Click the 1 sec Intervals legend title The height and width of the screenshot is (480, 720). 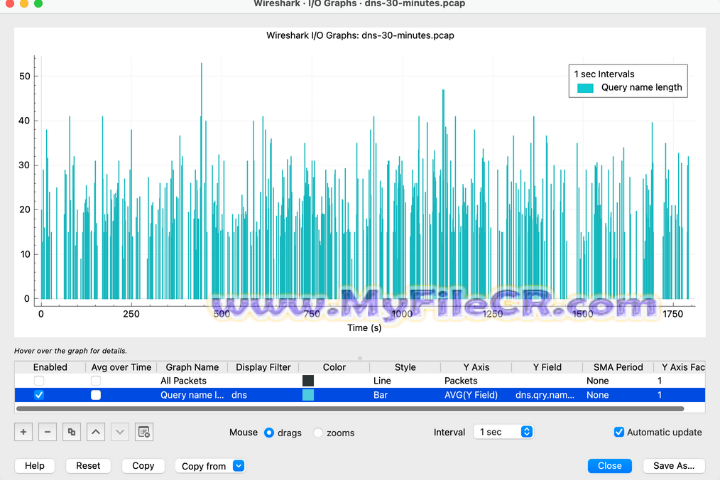[604, 74]
